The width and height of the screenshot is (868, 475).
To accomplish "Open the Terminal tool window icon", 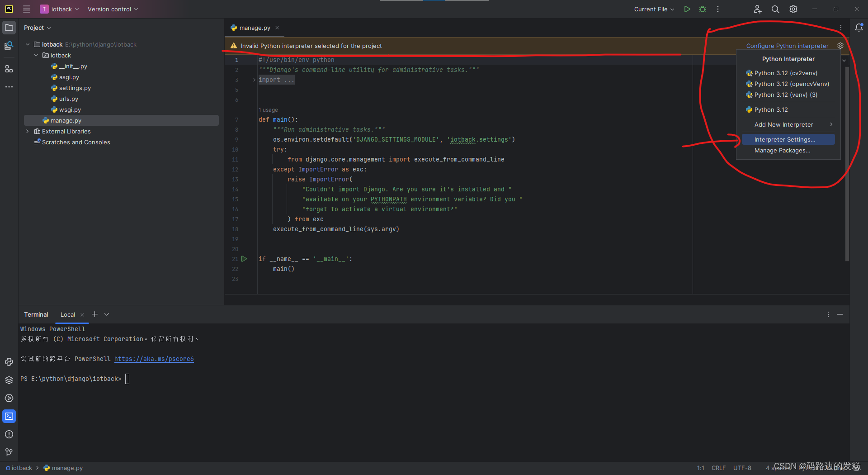I will (x=9, y=416).
